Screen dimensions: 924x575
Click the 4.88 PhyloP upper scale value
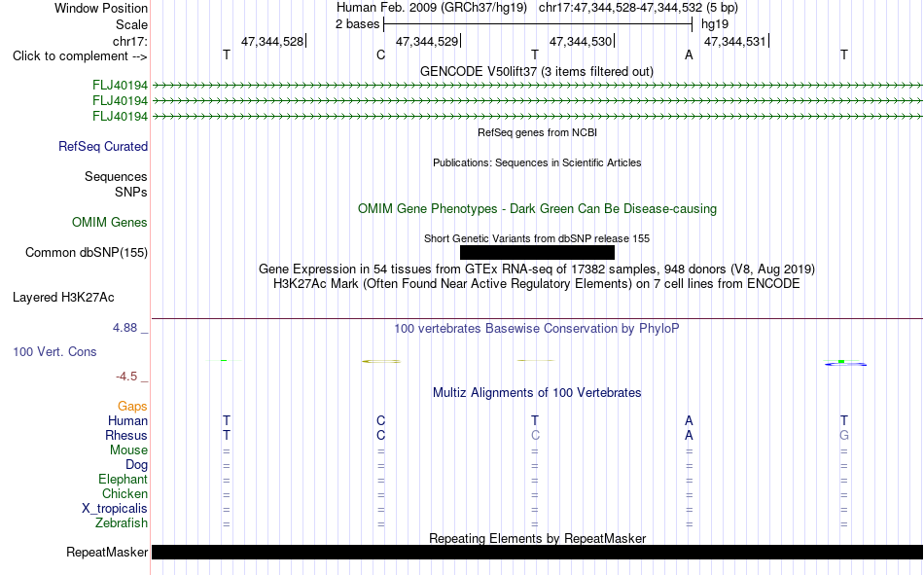point(124,327)
